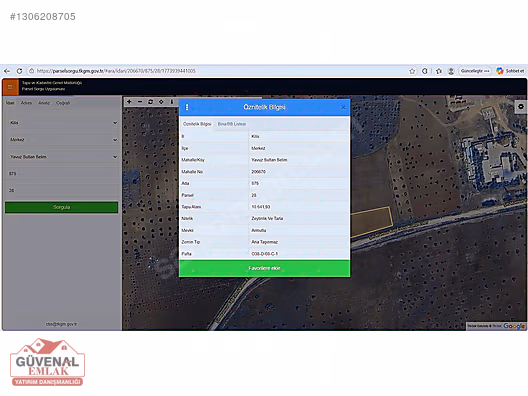This screenshot has width=528, height=396.
Task: Go back in the browser
Action: pyautogui.click(x=7, y=71)
